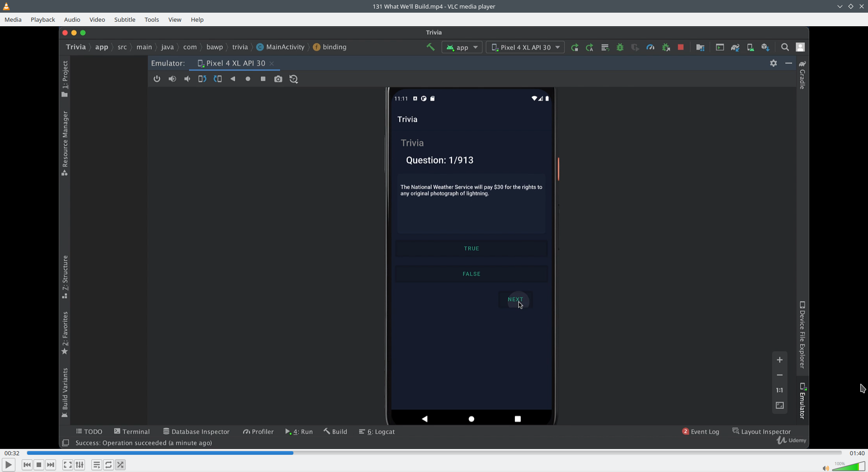The height and width of the screenshot is (472, 868).
Task: Click the VLC volume slider
Action: [848, 467]
